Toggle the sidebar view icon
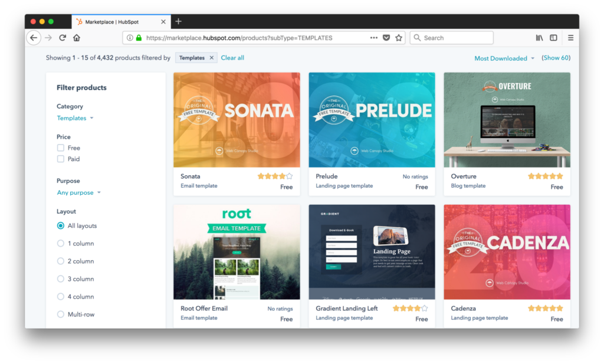 point(553,38)
